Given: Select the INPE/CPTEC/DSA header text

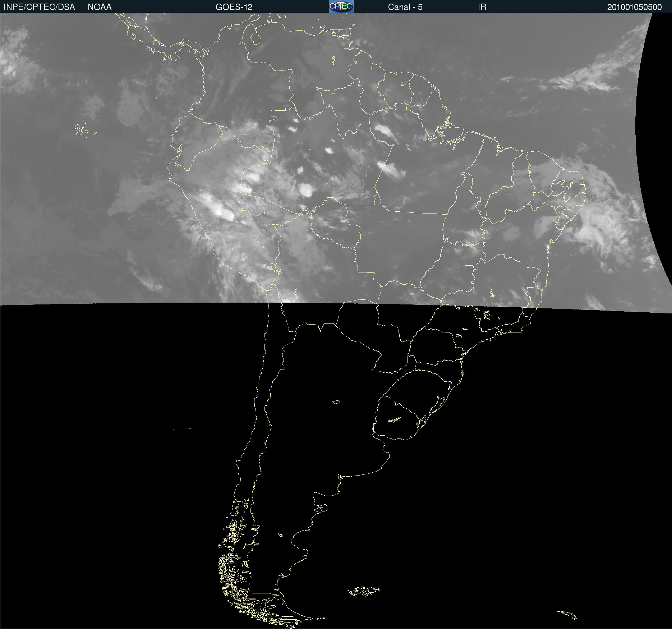Looking at the screenshot, I should (39, 7).
